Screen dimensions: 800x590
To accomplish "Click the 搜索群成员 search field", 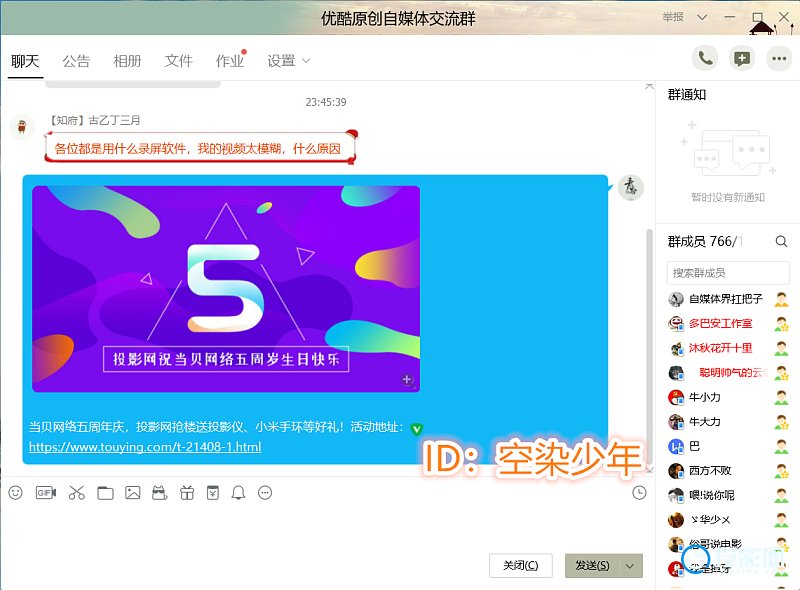I will (728, 273).
